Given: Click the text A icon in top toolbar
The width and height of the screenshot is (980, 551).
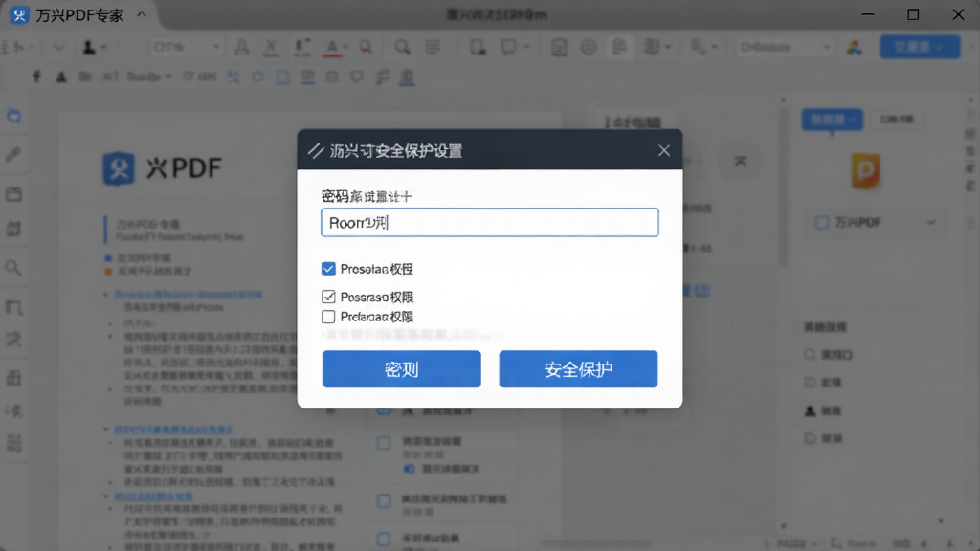Looking at the screenshot, I should point(241,47).
